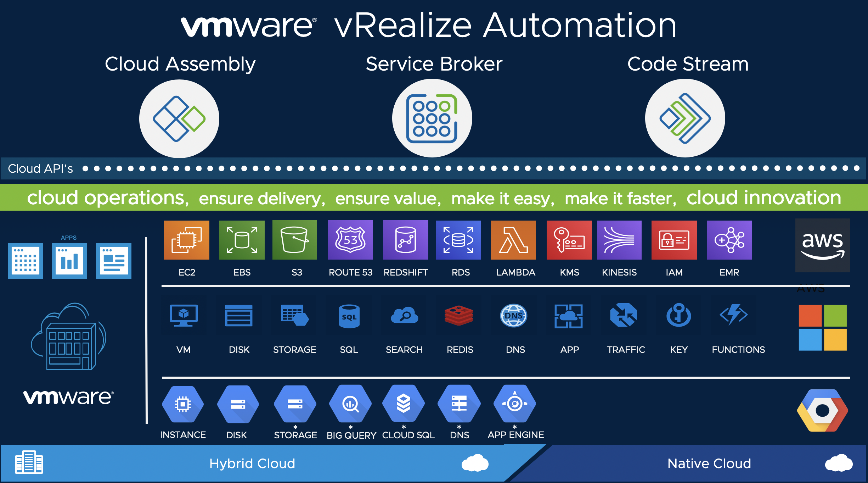Click the vRealize Automation title

click(x=506, y=25)
